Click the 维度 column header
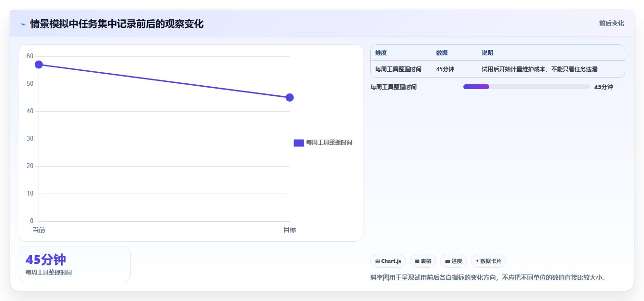Viewport: 644px width, 301px height. pos(381,53)
